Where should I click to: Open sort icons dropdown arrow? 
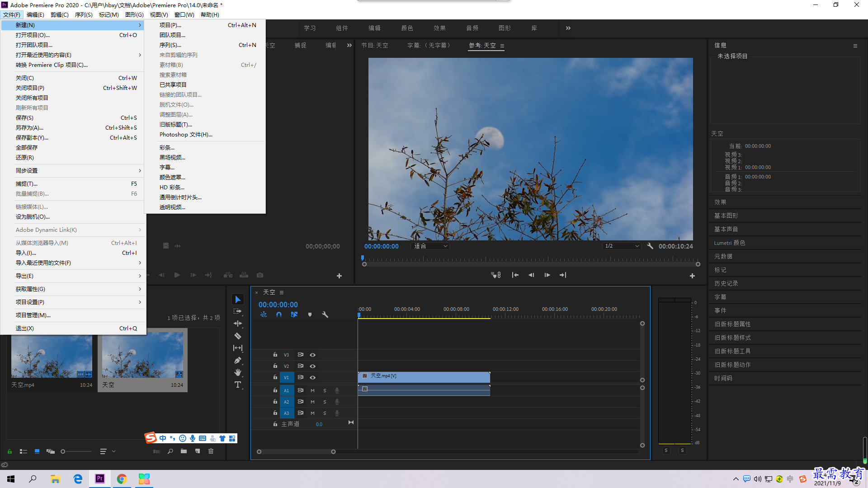pos(114,451)
